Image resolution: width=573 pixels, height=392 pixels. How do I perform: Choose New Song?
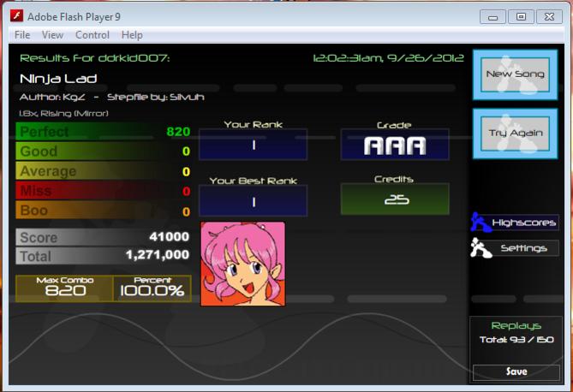516,74
